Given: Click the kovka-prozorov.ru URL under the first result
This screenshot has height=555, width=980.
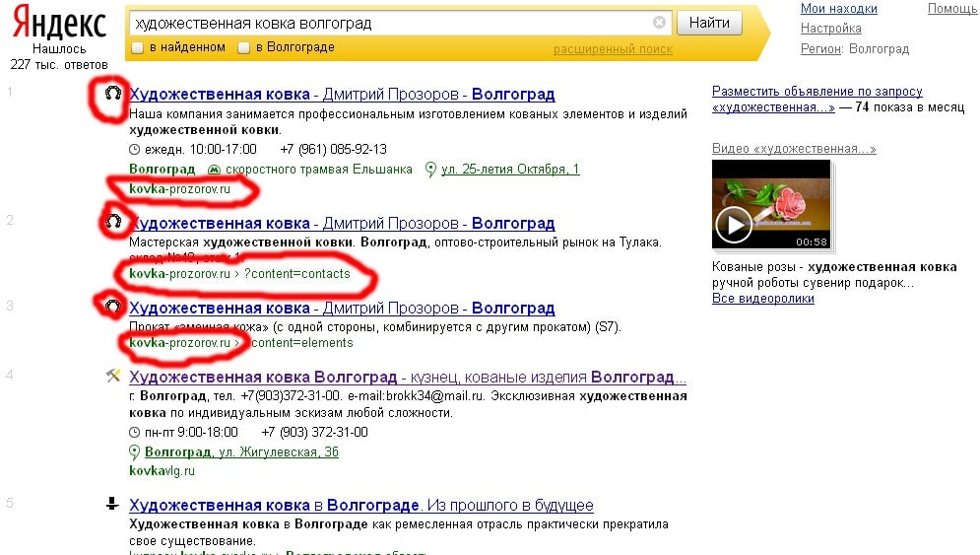Looking at the screenshot, I should pos(179,188).
